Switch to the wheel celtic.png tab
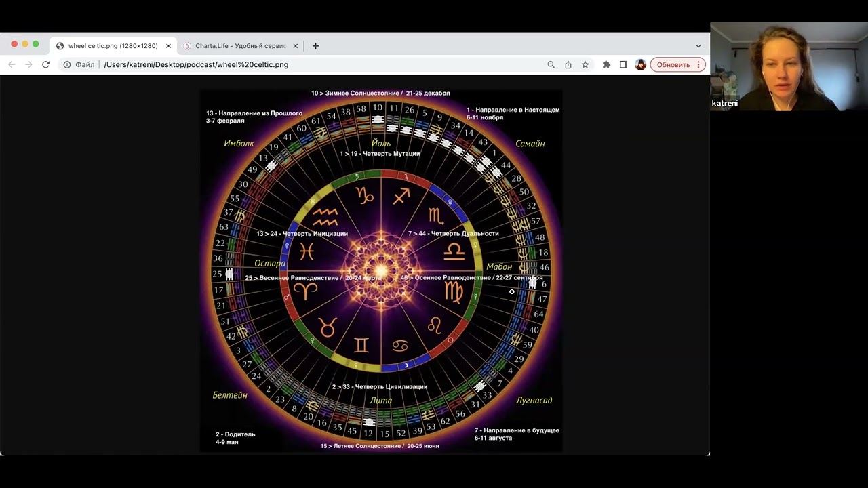 pos(113,46)
